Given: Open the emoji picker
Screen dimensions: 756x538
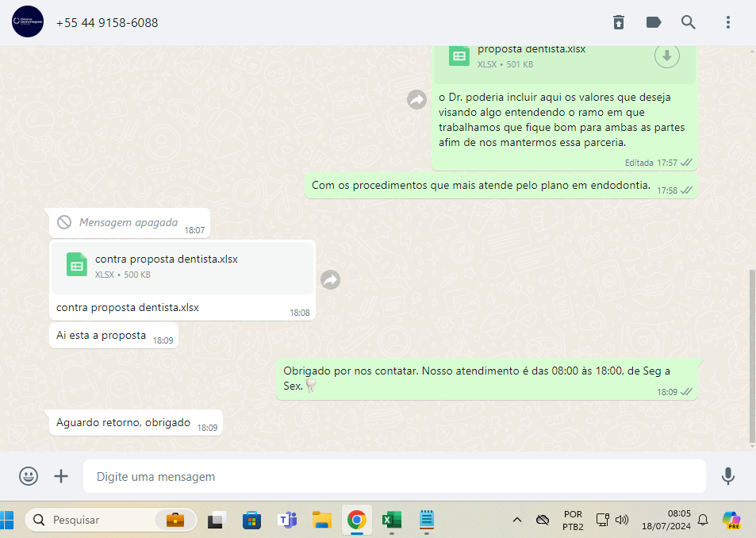Looking at the screenshot, I should click(x=29, y=476).
